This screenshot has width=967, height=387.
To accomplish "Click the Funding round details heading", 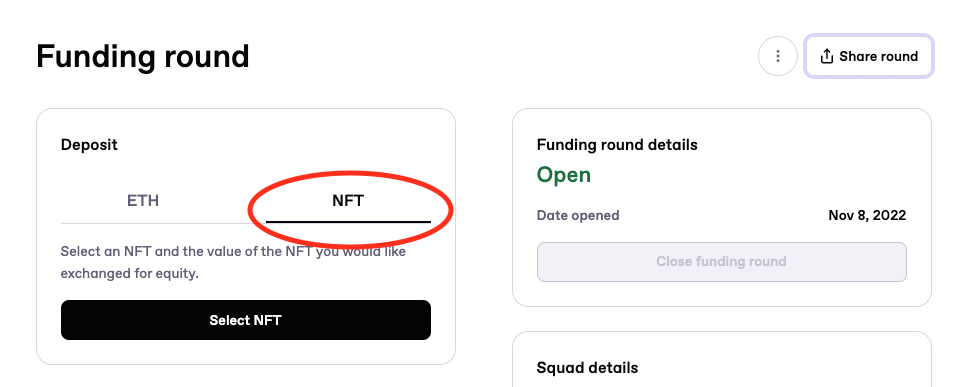I will [x=617, y=145].
